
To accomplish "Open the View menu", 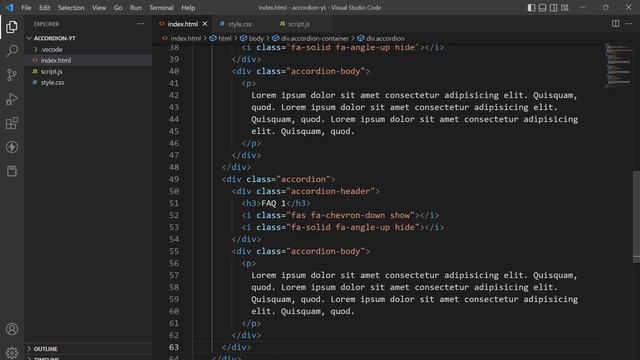I will coord(99,8).
